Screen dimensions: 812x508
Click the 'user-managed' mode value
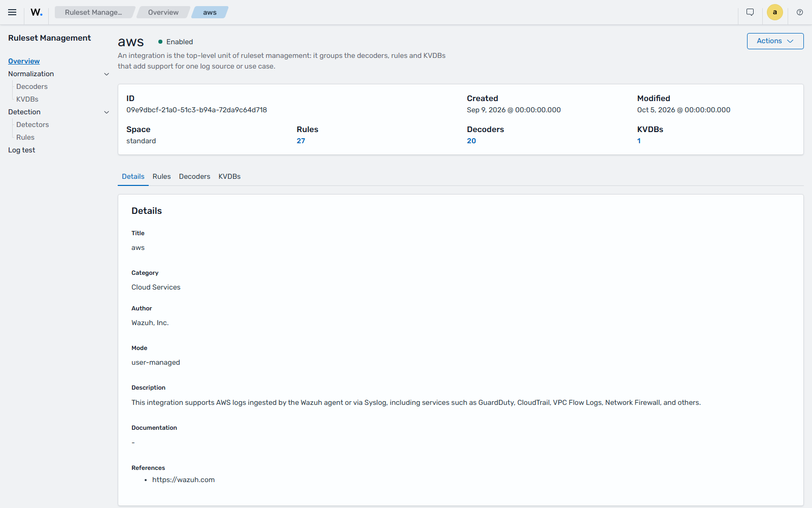(155, 362)
